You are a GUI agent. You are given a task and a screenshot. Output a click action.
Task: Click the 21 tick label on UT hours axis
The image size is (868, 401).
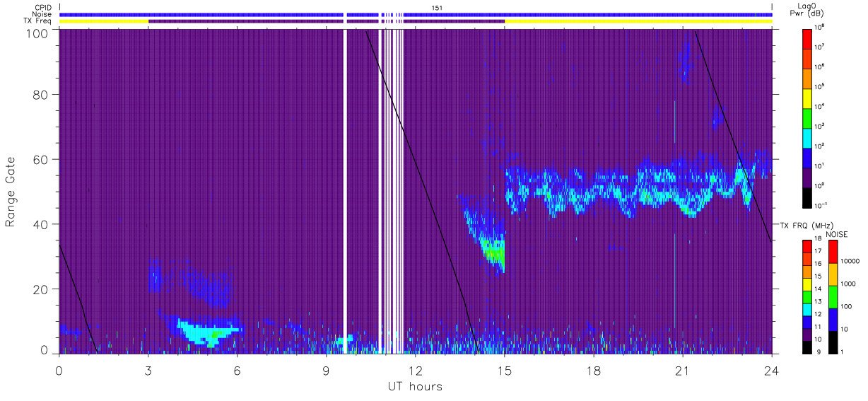(683, 370)
